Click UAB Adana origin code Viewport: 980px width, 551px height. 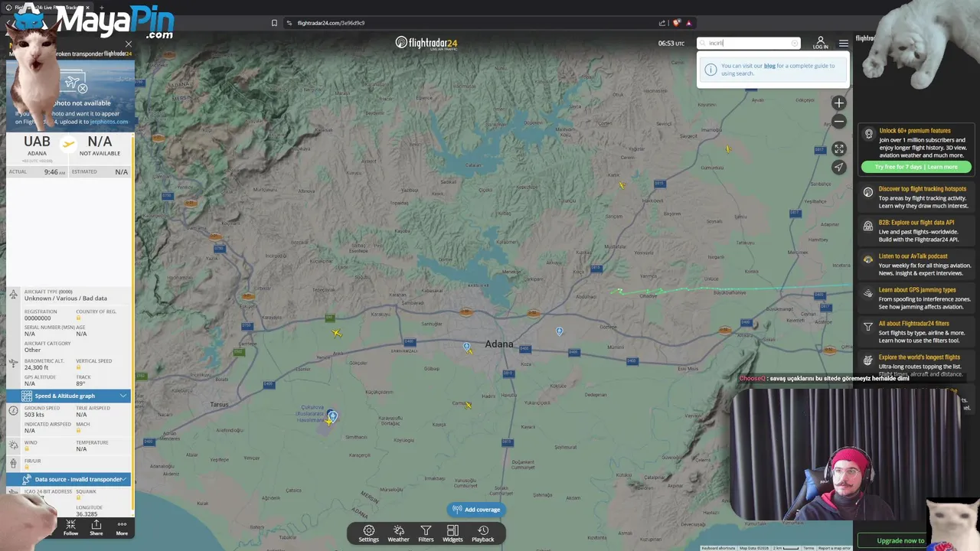pyautogui.click(x=37, y=142)
